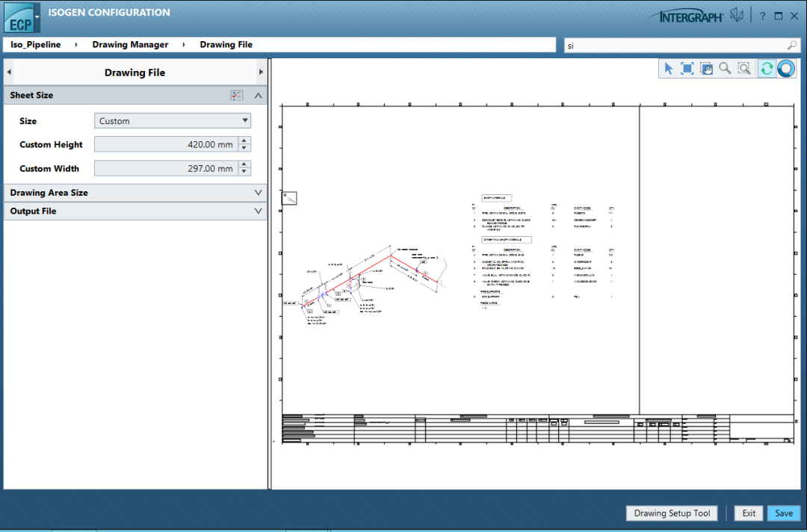807x532 pixels.
Task: Increase the Custom Width value
Action: click(244, 164)
